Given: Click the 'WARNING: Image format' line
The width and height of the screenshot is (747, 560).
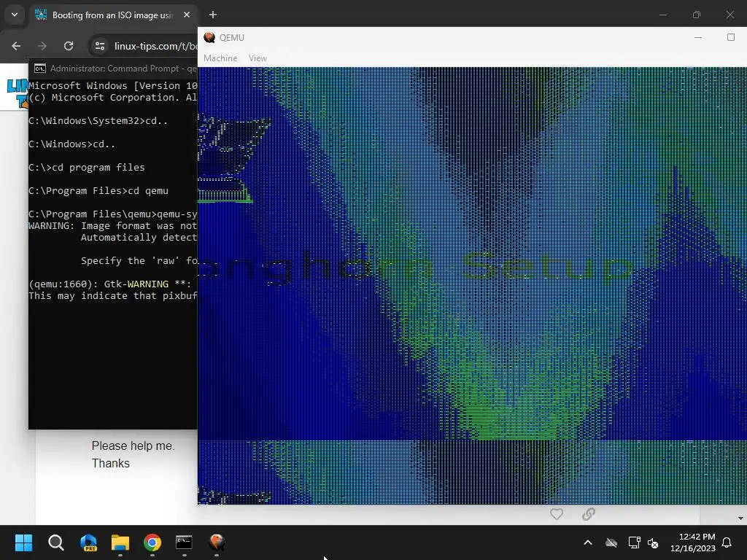Looking at the screenshot, I should coord(113,226).
